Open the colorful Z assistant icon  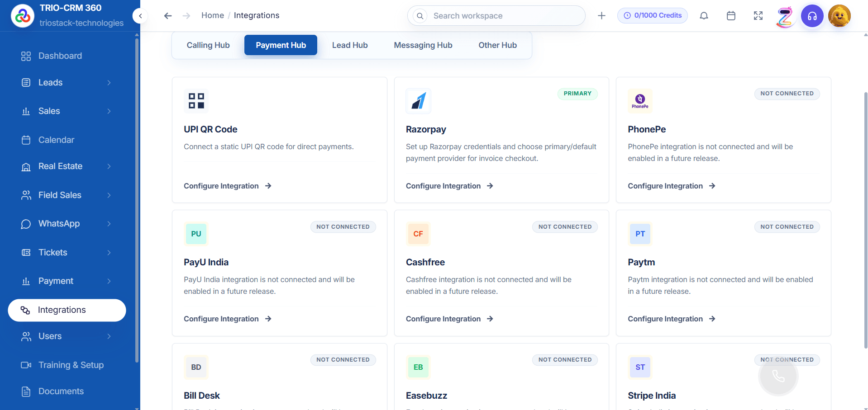(x=785, y=17)
